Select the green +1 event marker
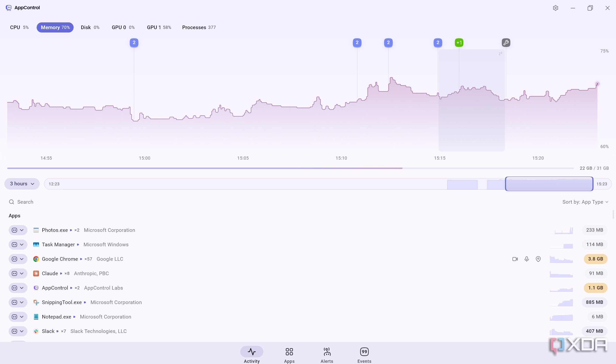Screen dimensions: 616x364 click(x=459, y=43)
